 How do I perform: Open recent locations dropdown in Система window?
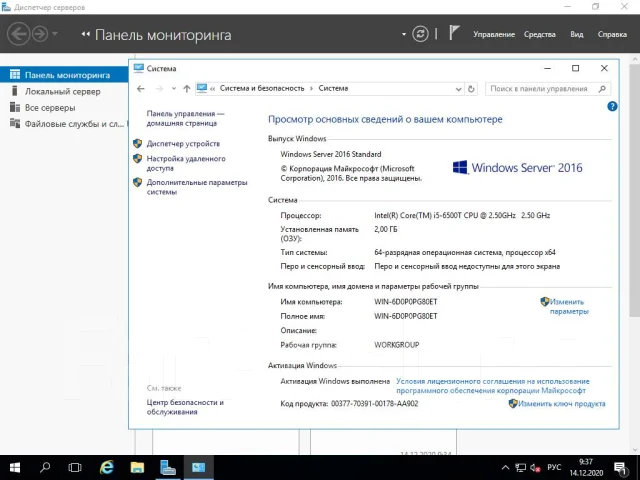[174, 89]
